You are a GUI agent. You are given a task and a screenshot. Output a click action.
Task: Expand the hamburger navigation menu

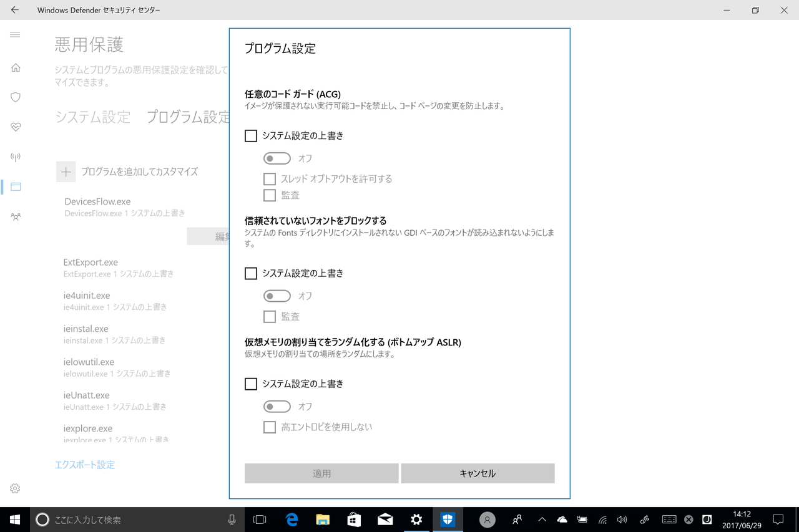click(x=15, y=35)
